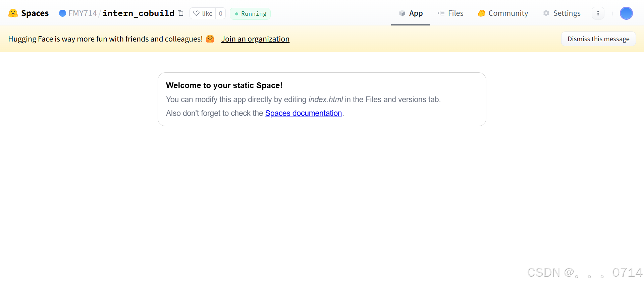Follow the Join an organization link
Viewport: 644px width, 283px height.
coord(255,39)
